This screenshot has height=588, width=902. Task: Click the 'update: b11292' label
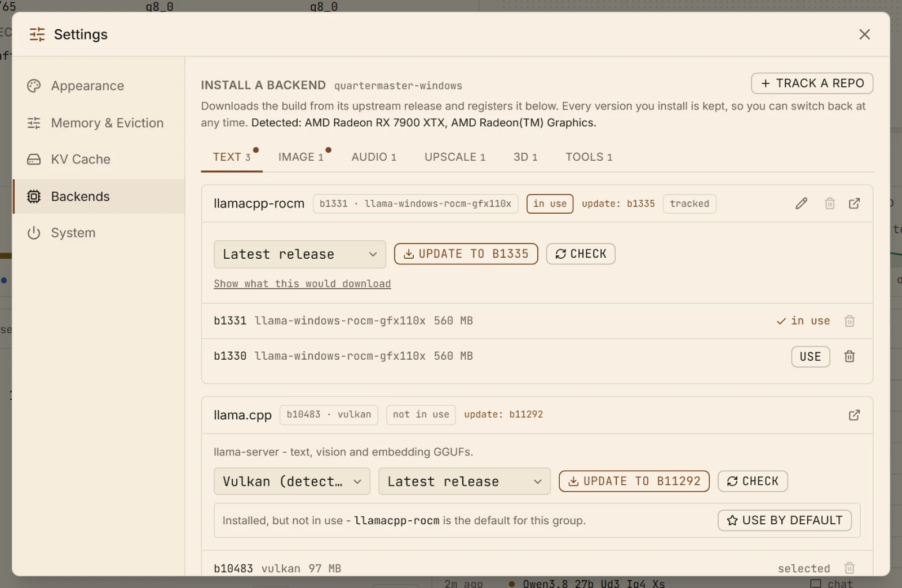click(503, 414)
